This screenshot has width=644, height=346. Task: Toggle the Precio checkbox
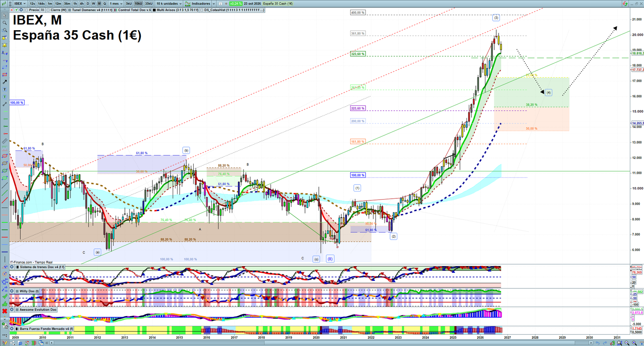coord(27,10)
